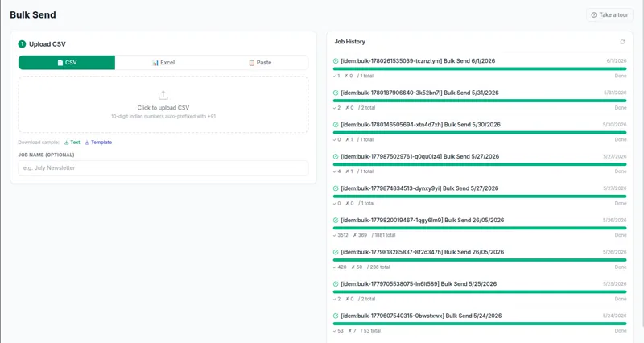Focus the Job Name optional input field
The image size is (644, 343).
(x=163, y=168)
